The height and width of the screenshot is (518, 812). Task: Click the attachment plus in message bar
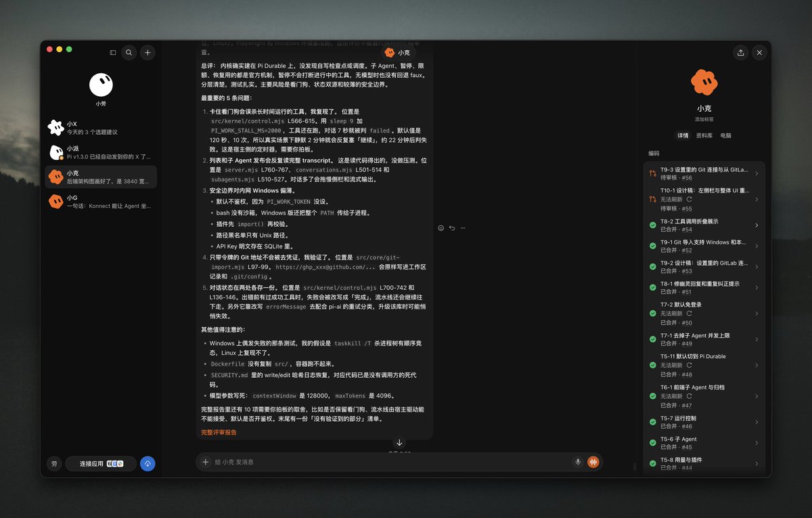pyautogui.click(x=205, y=462)
